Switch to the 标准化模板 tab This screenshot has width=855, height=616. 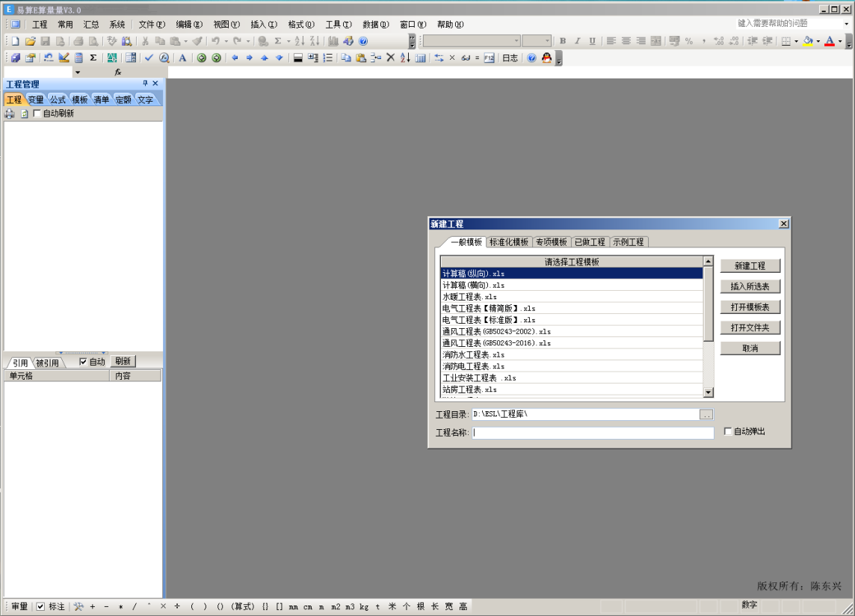tap(508, 241)
